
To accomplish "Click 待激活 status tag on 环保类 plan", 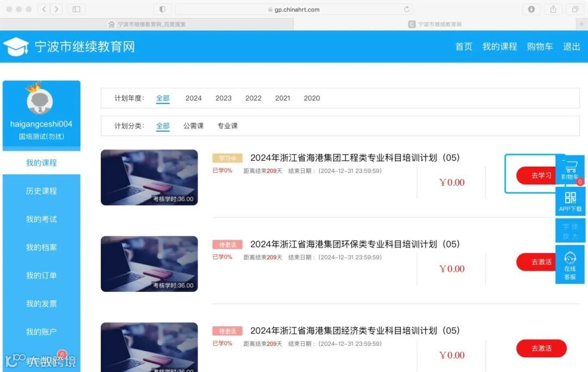I will (x=227, y=245).
